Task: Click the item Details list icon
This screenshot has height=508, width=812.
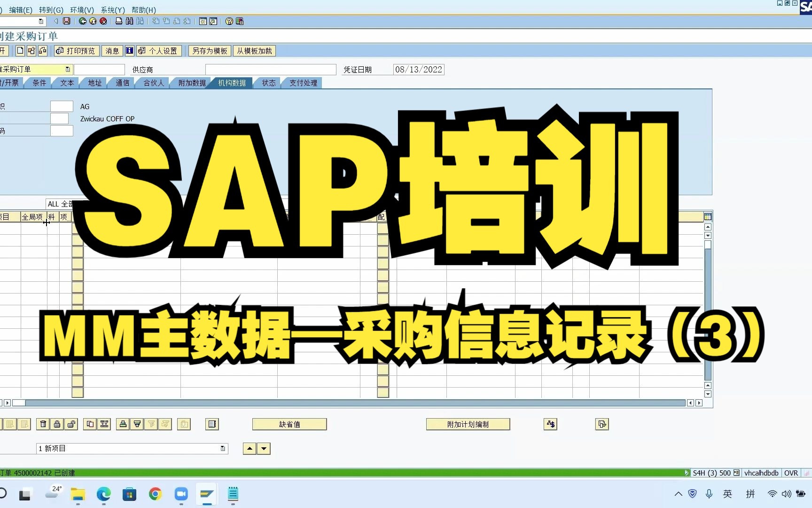Action: pyautogui.click(x=212, y=424)
